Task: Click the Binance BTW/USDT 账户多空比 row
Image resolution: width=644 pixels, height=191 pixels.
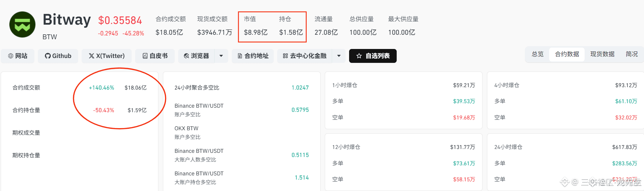Action: coord(241,110)
